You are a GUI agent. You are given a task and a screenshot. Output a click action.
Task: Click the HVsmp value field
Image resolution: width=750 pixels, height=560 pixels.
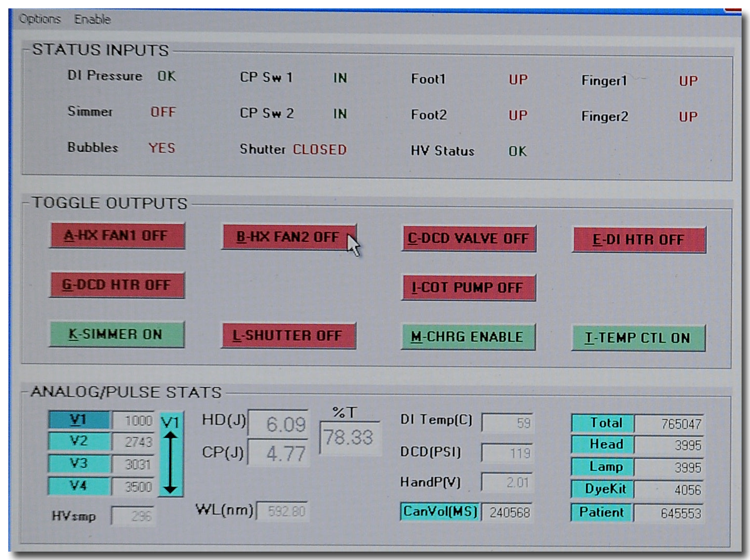(x=133, y=516)
